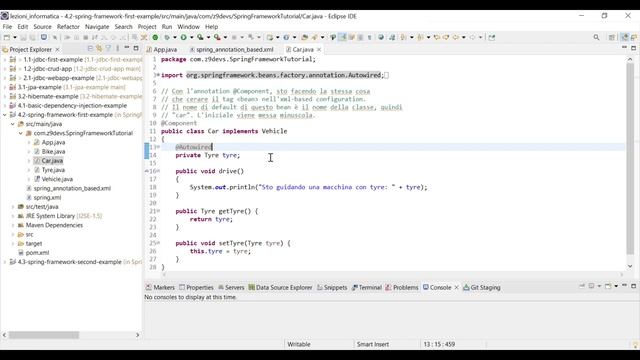Maximize the Console panel
Image resolution: width=640 pixels, height=360 pixels.
(x=633, y=286)
